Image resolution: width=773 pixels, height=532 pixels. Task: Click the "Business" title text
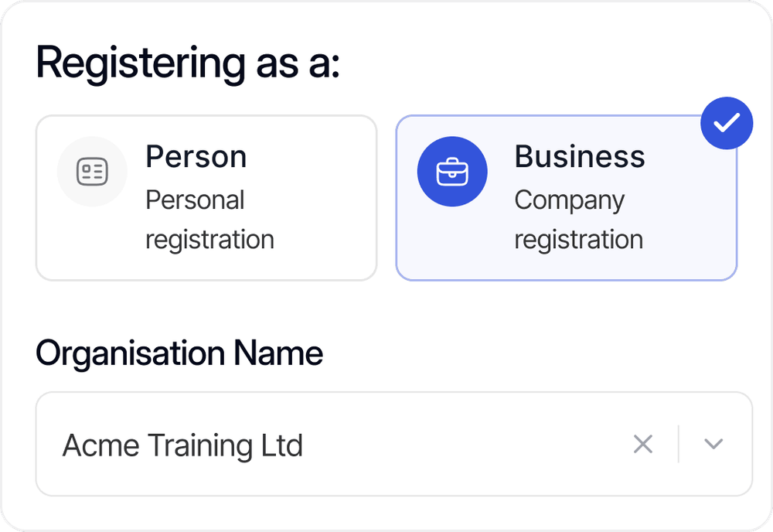coord(579,157)
